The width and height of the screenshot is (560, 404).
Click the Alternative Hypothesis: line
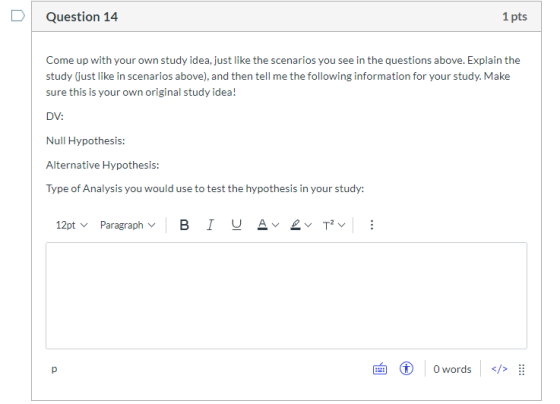coord(102,165)
